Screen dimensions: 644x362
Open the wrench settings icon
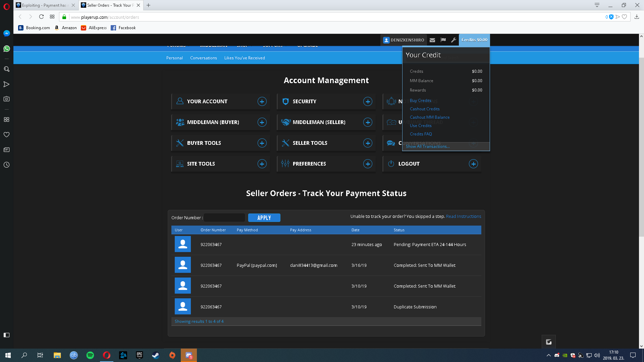pos(453,40)
